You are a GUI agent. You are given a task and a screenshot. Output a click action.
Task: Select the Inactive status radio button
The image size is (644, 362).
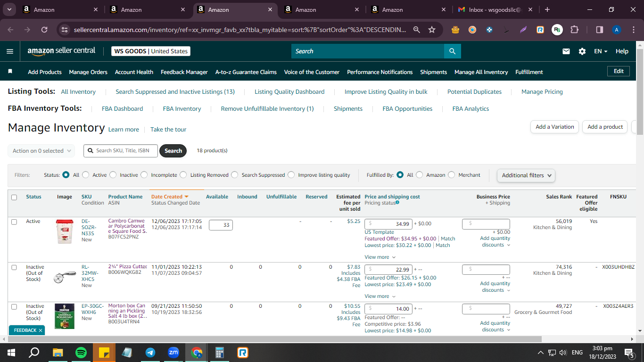tap(113, 175)
